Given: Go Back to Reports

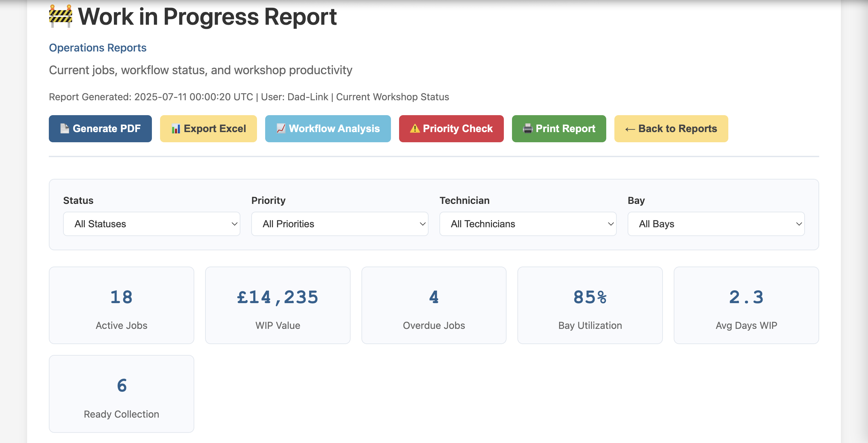Looking at the screenshot, I should tap(671, 128).
